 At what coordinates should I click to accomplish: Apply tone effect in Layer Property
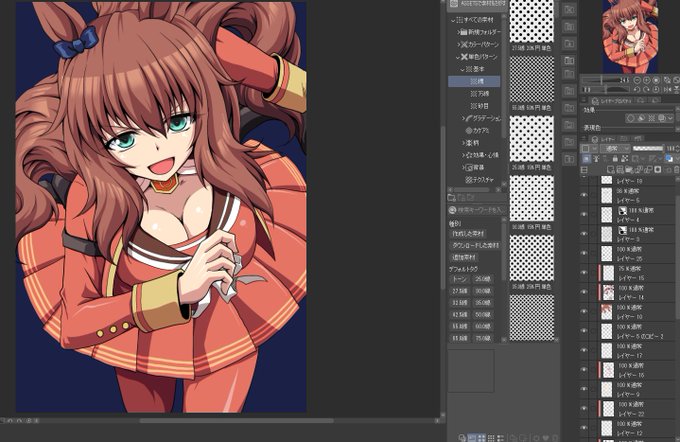coord(652,118)
